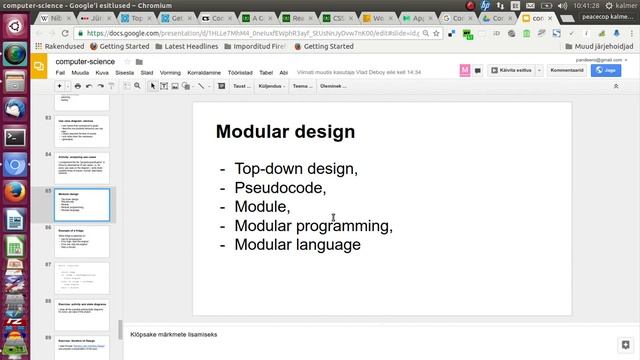Launch the Terminal from the dock
The height and width of the screenshot is (360, 640).
pos(15,138)
